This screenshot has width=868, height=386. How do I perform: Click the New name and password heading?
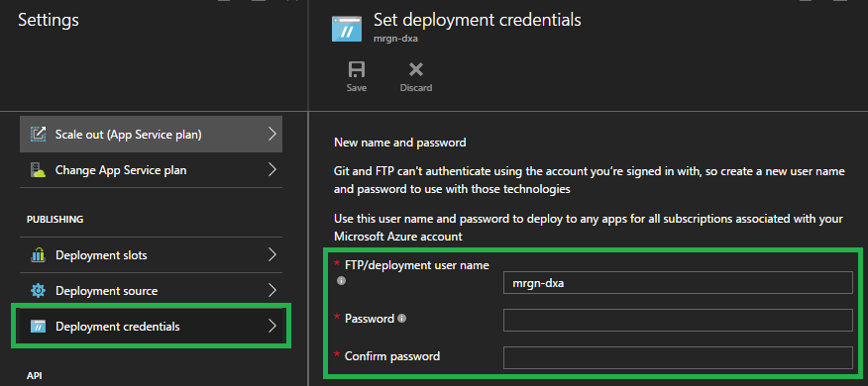pos(400,143)
